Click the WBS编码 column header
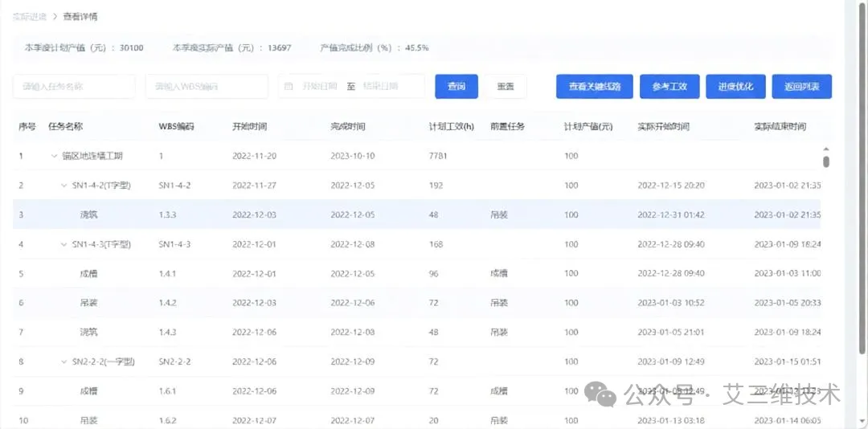Image resolution: width=868 pixels, height=429 pixels. (177, 127)
